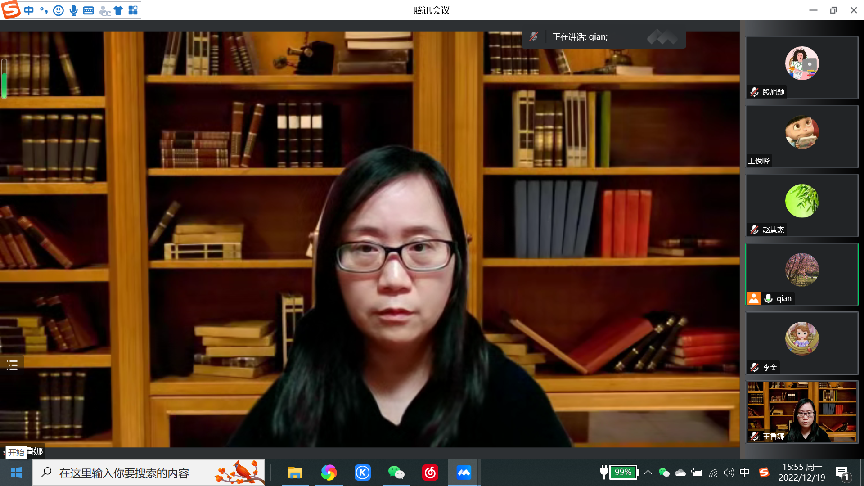
Task: Click the Windows taskbar search box
Action: coord(150,472)
